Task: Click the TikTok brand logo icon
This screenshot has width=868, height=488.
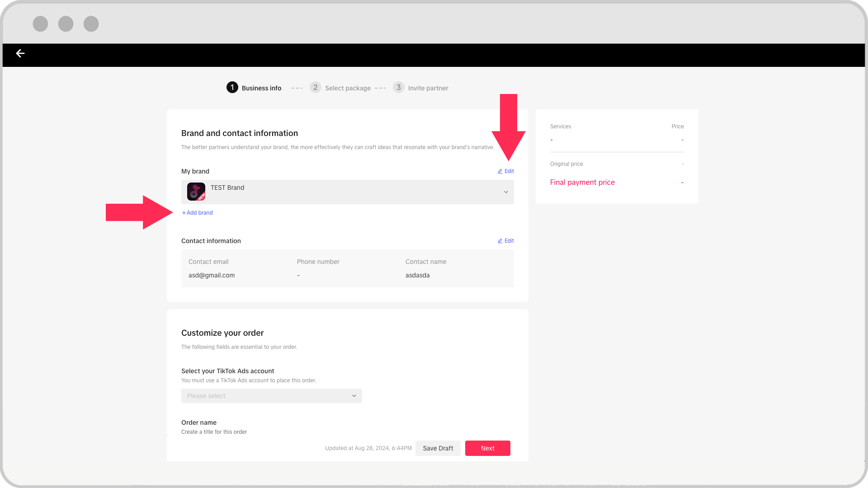Action: (x=196, y=191)
